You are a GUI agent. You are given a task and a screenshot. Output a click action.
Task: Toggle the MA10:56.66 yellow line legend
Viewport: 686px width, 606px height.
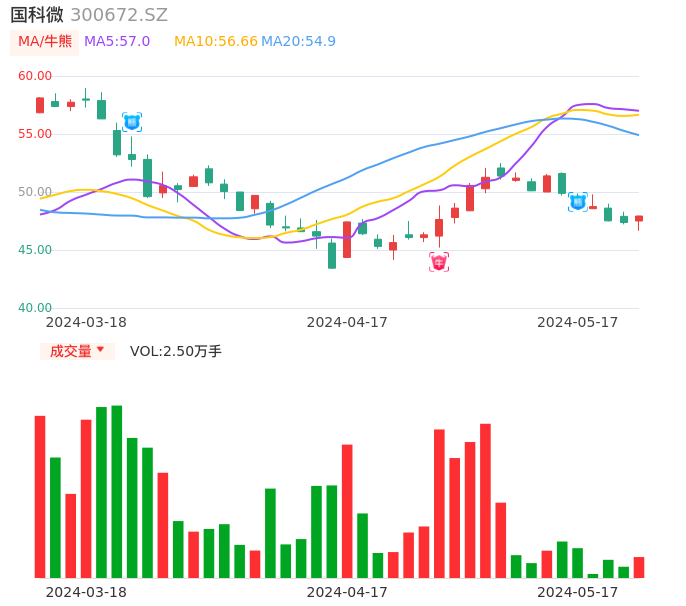tap(215, 41)
